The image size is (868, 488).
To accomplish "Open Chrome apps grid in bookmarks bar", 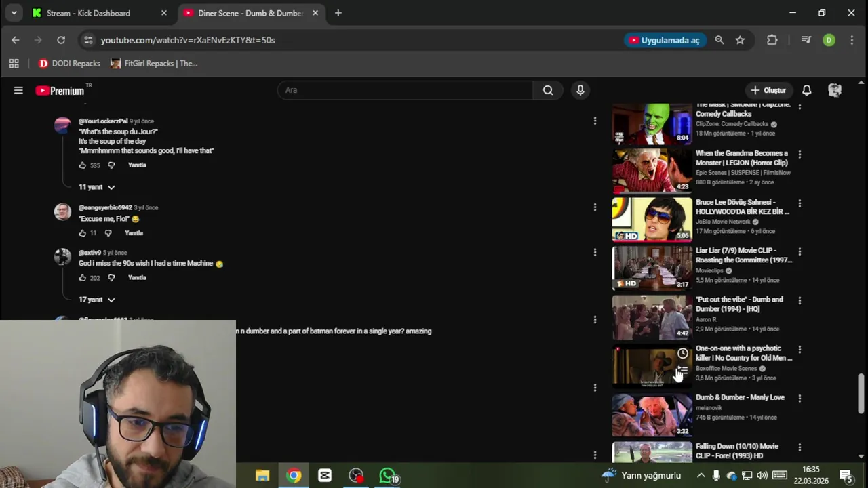I will coord(14,64).
